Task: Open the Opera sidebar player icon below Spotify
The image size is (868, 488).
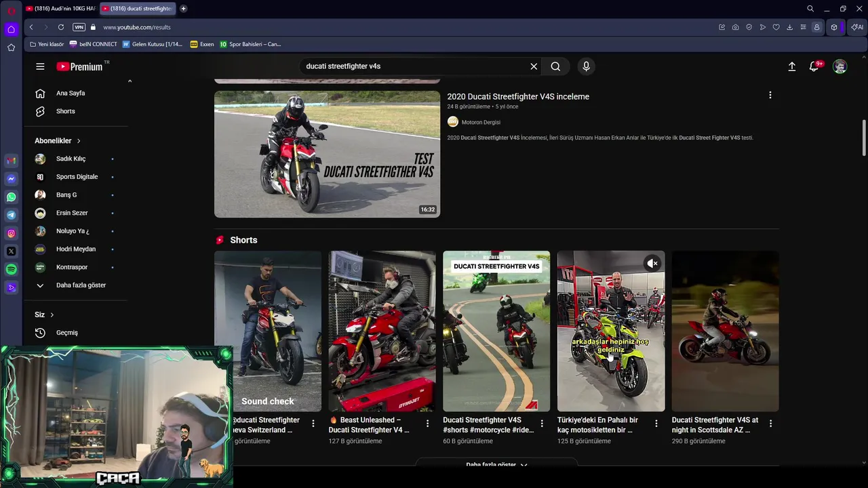Action: [x=11, y=287]
